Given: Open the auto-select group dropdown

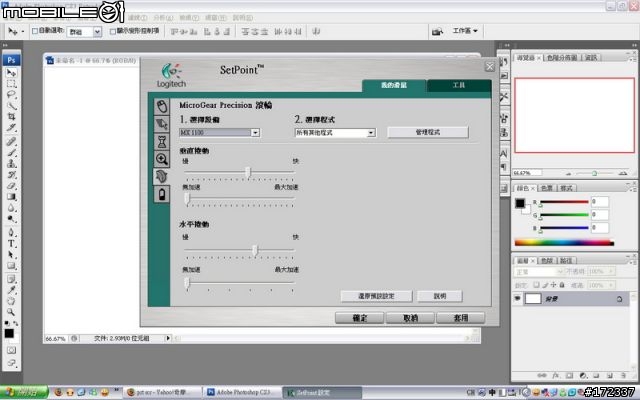Looking at the screenshot, I should [97, 31].
